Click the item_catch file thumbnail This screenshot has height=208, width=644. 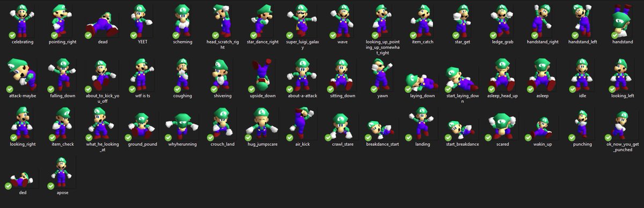[423, 21]
